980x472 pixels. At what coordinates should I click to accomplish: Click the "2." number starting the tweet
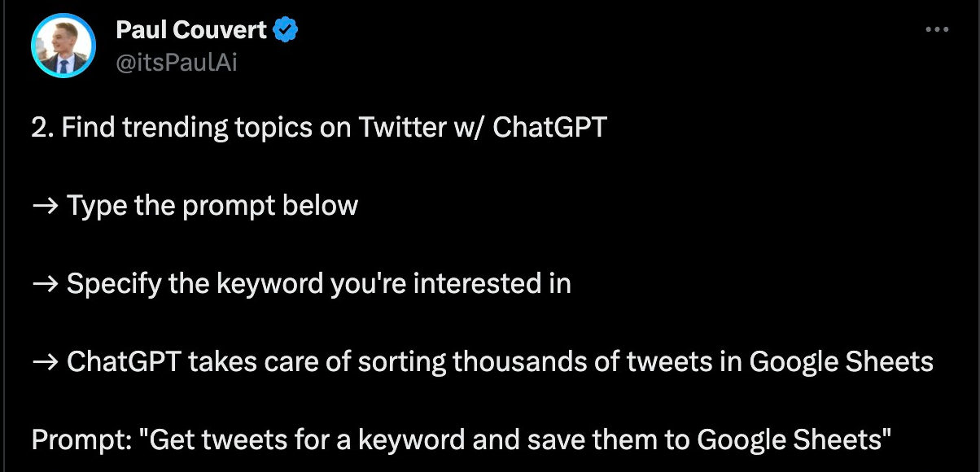(42, 127)
